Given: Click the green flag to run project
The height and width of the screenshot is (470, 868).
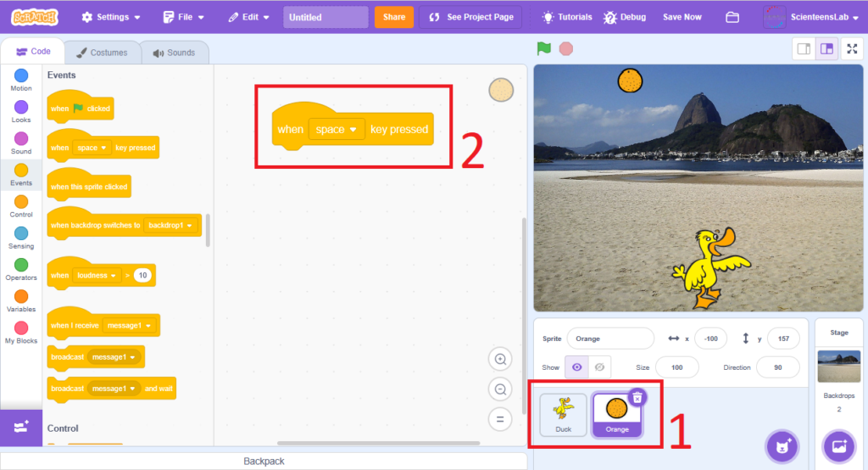Looking at the screenshot, I should [x=544, y=48].
